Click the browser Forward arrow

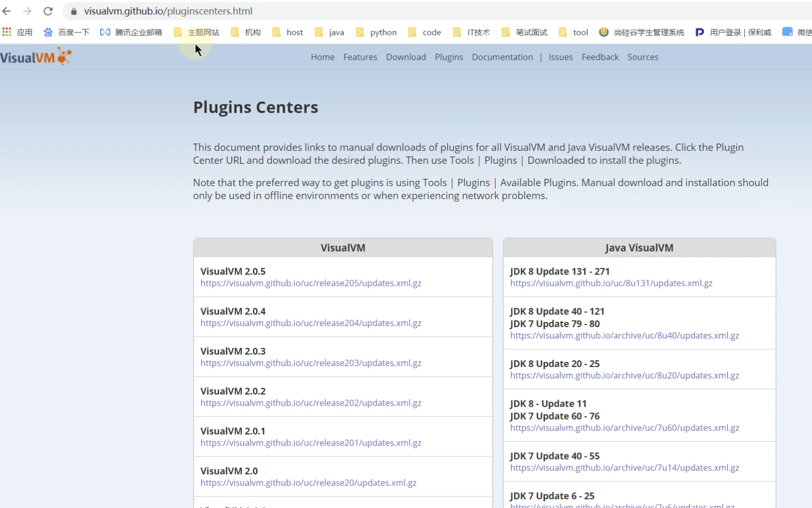coord(28,11)
